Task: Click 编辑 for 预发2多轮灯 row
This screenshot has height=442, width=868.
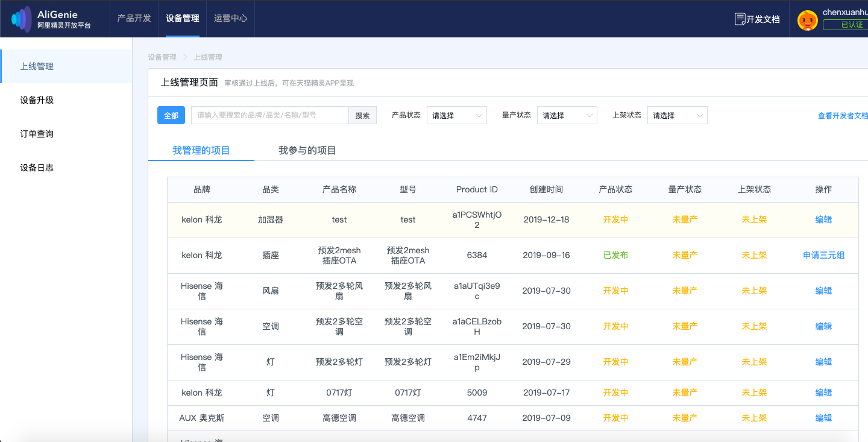Action: coord(823,362)
